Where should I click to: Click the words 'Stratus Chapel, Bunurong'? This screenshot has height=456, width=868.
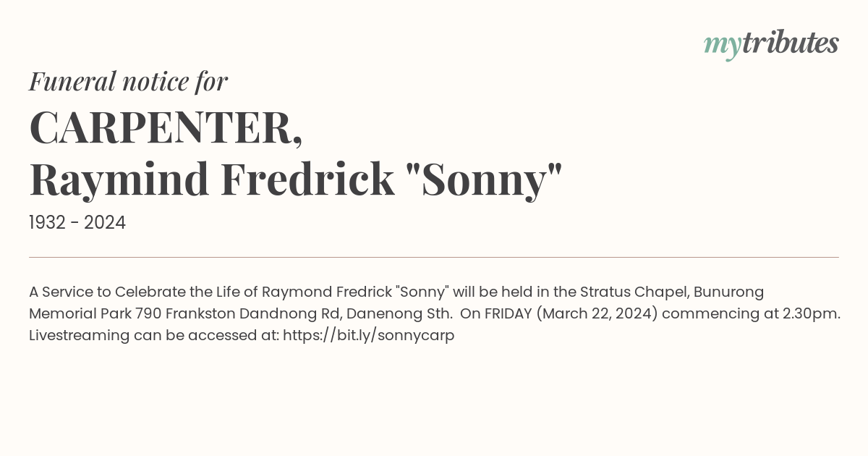pyautogui.click(x=672, y=292)
